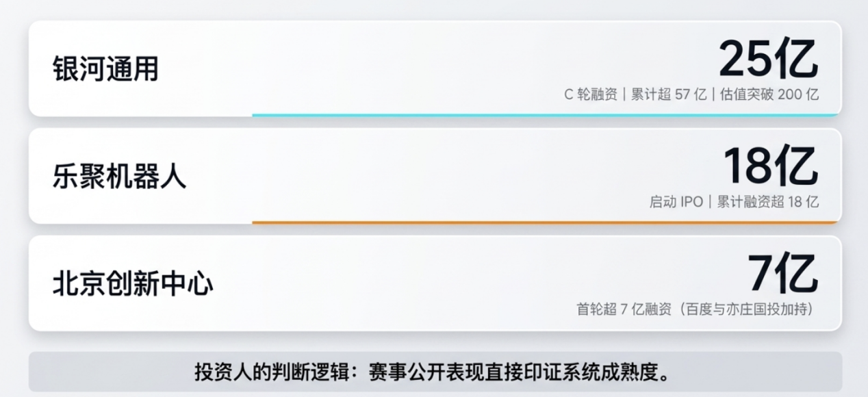Select the large 25亿 funding figure

(x=767, y=60)
